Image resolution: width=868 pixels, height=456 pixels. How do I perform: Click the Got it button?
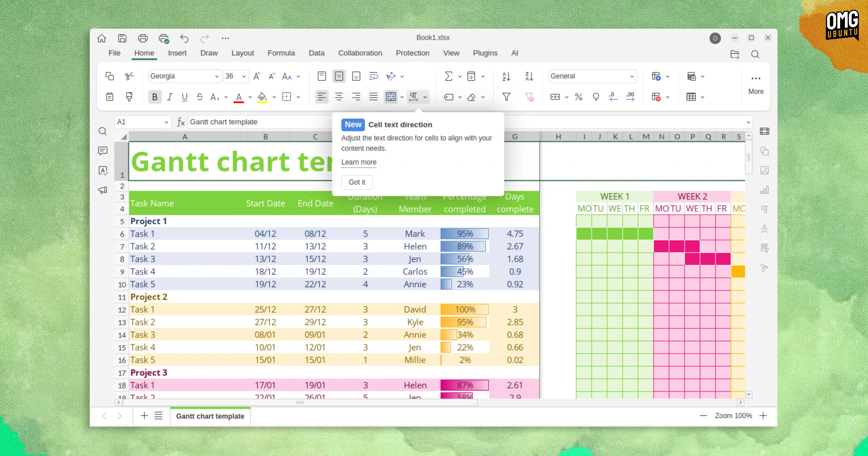coord(357,182)
